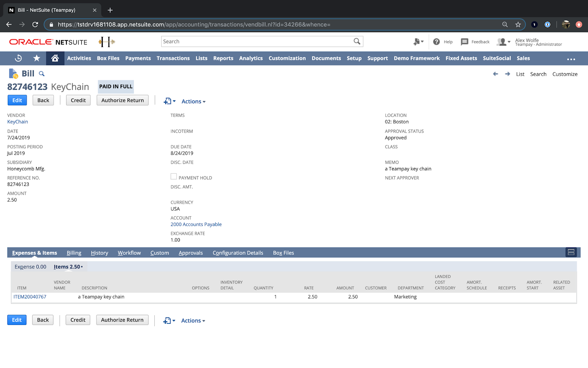Open the Box Files subtab
Image resolution: width=588 pixels, height=368 pixels.
(283, 253)
